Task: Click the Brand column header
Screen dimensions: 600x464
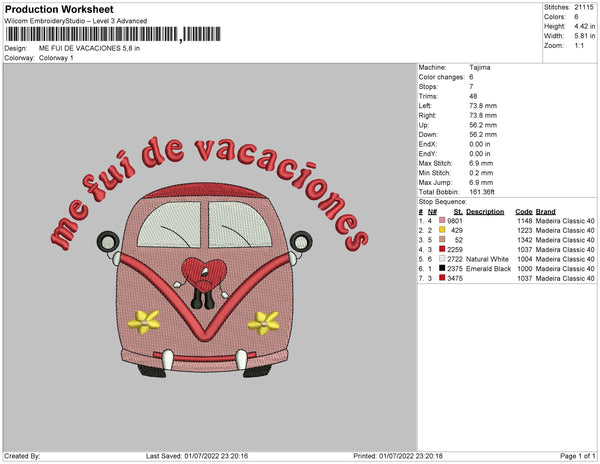Action: (x=544, y=212)
